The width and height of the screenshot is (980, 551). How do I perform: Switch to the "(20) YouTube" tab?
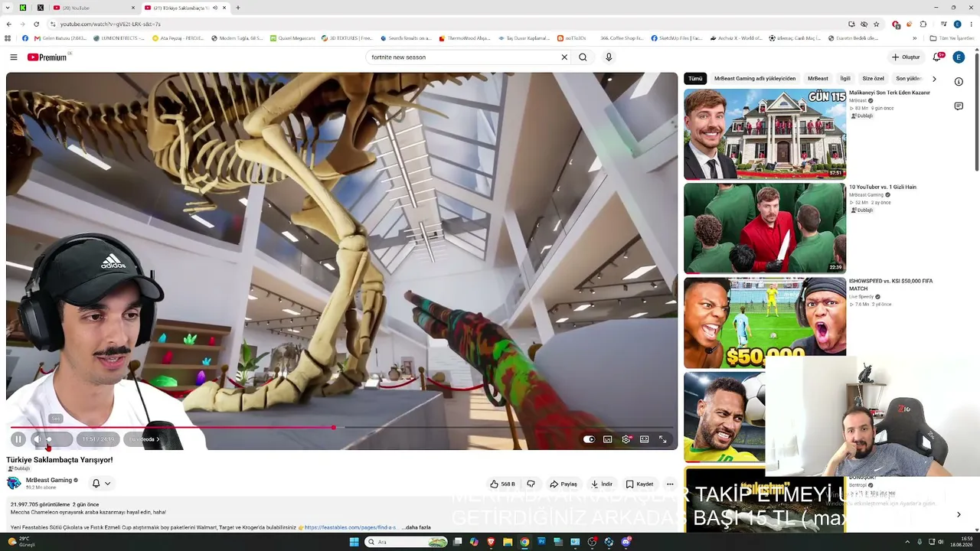(x=94, y=8)
